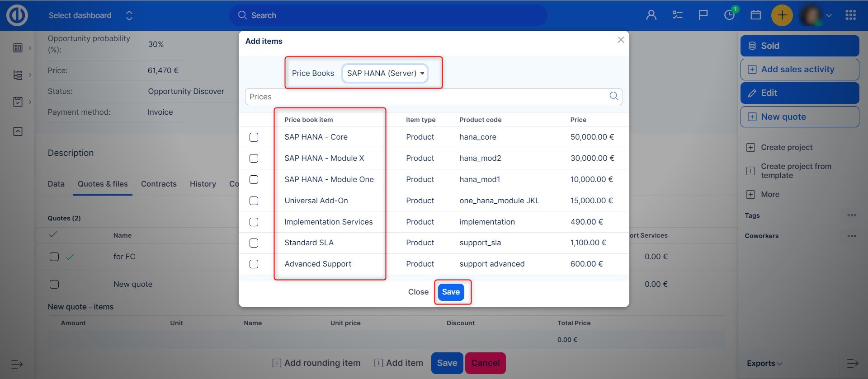The width and height of the screenshot is (868, 379).
Task: Click the yellow plus quick-add button
Action: point(782,15)
